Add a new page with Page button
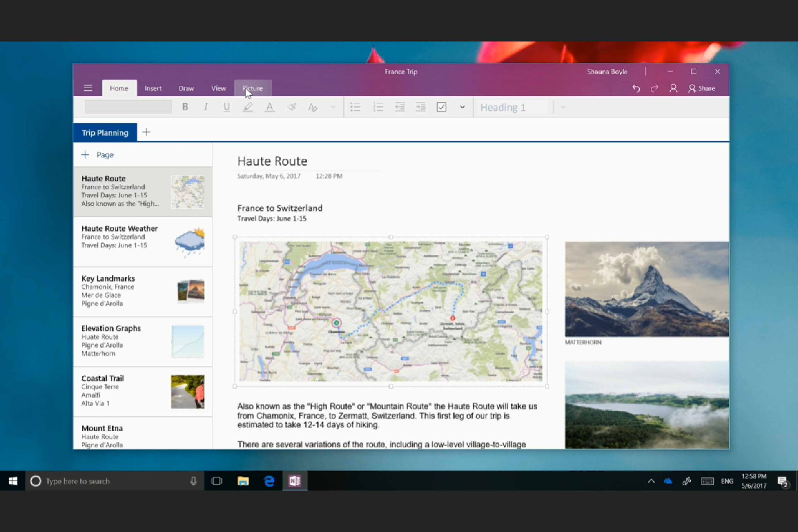The image size is (798, 532). tap(97, 154)
